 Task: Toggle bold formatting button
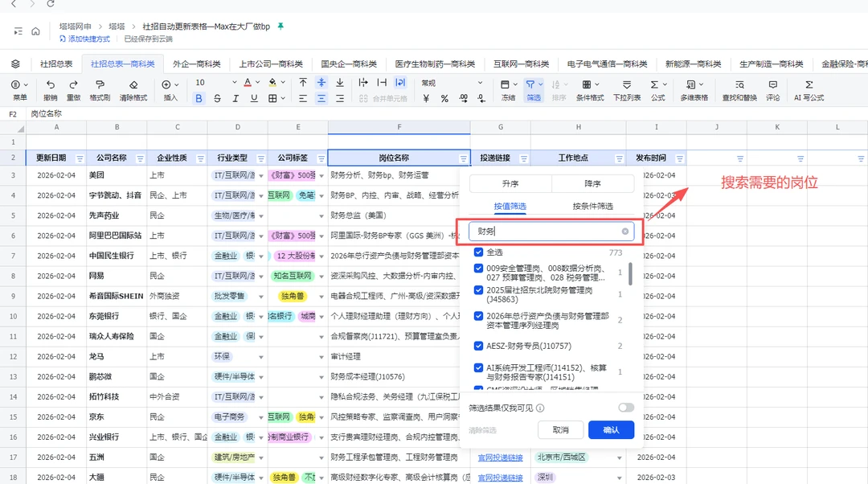pyautogui.click(x=199, y=98)
